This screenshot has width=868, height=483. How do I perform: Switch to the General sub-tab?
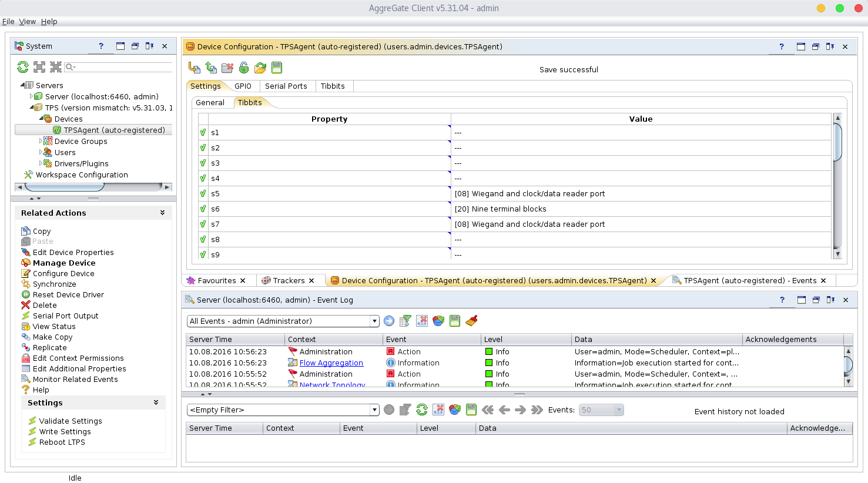click(x=210, y=102)
